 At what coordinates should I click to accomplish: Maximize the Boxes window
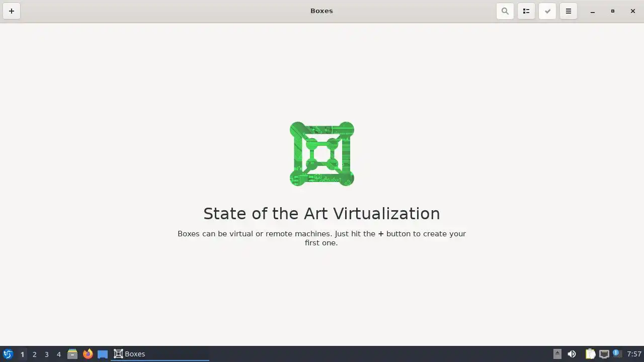pyautogui.click(x=613, y=11)
